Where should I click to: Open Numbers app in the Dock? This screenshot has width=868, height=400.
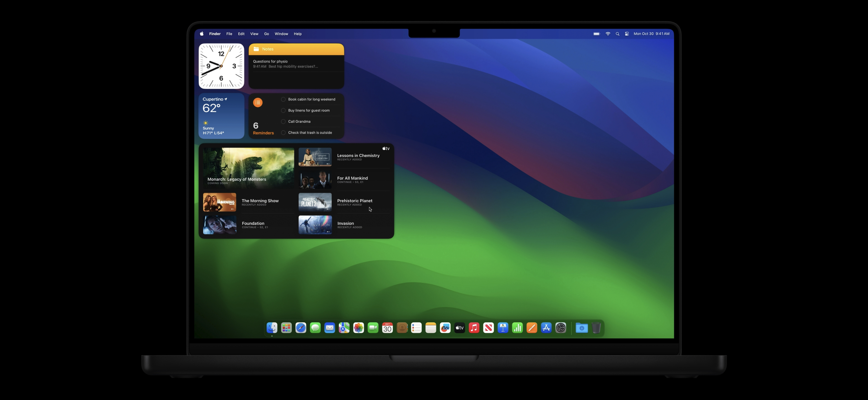[x=518, y=328]
